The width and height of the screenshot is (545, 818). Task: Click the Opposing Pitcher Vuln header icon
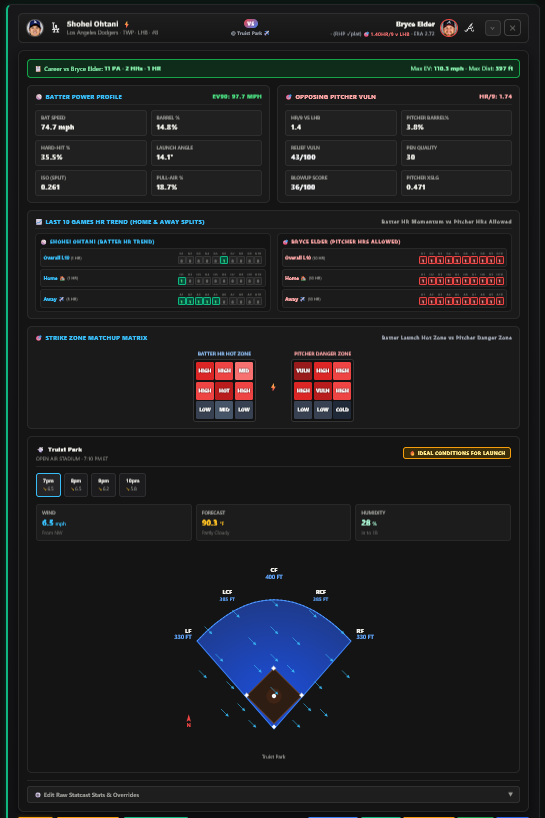[288, 97]
